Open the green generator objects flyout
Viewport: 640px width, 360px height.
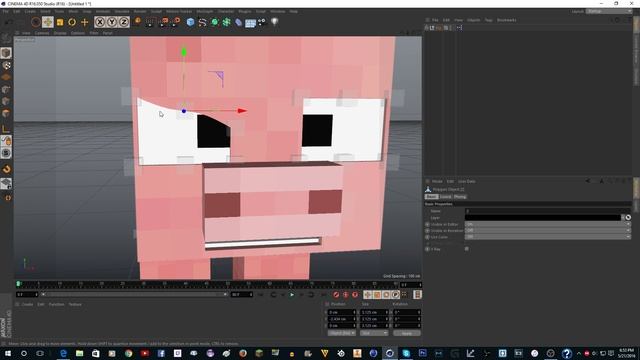[215, 22]
